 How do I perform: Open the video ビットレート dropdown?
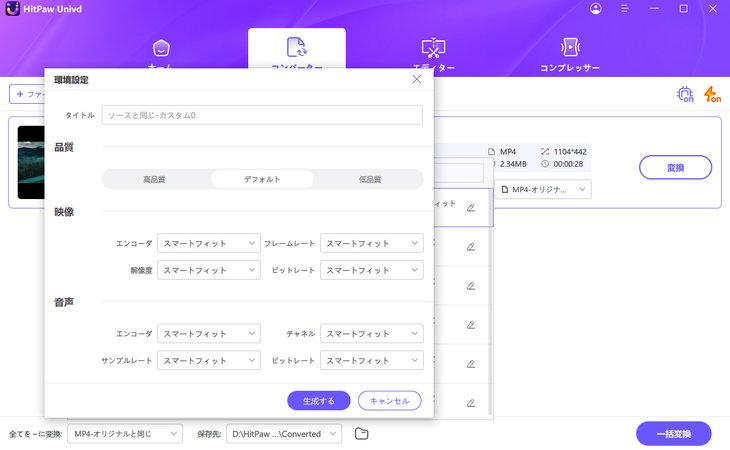click(x=372, y=270)
